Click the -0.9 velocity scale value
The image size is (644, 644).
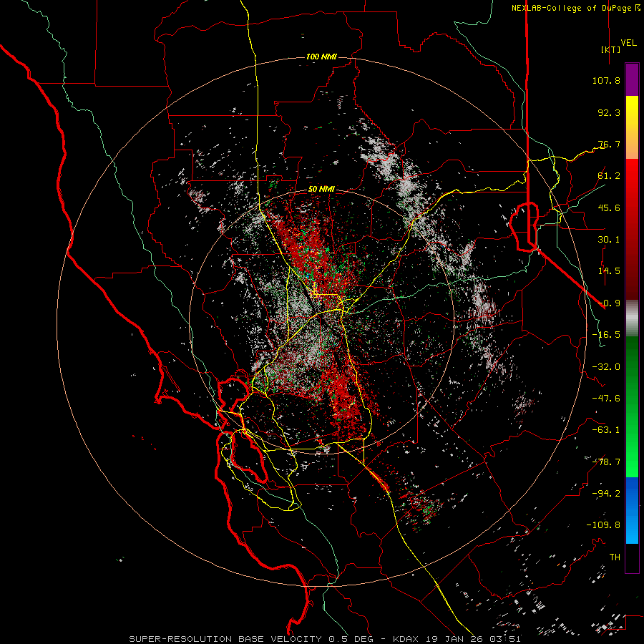point(609,303)
